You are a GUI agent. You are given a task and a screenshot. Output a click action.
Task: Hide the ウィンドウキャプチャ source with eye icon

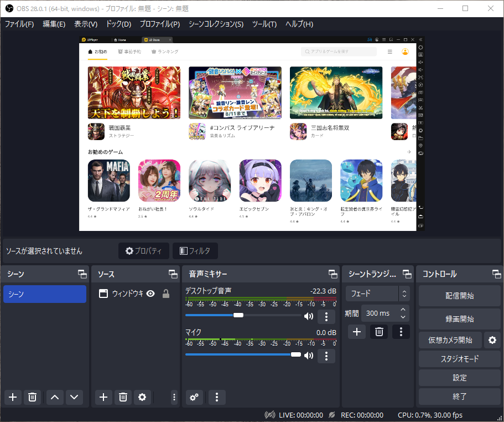[x=150, y=294]
